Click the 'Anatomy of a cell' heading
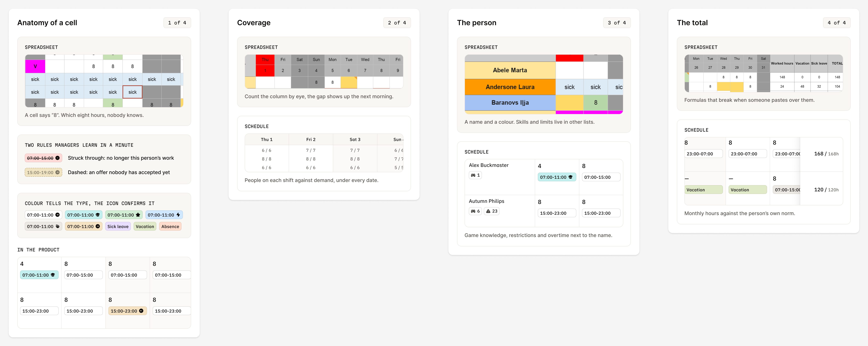The image size is (868, 346). point(47,23)
